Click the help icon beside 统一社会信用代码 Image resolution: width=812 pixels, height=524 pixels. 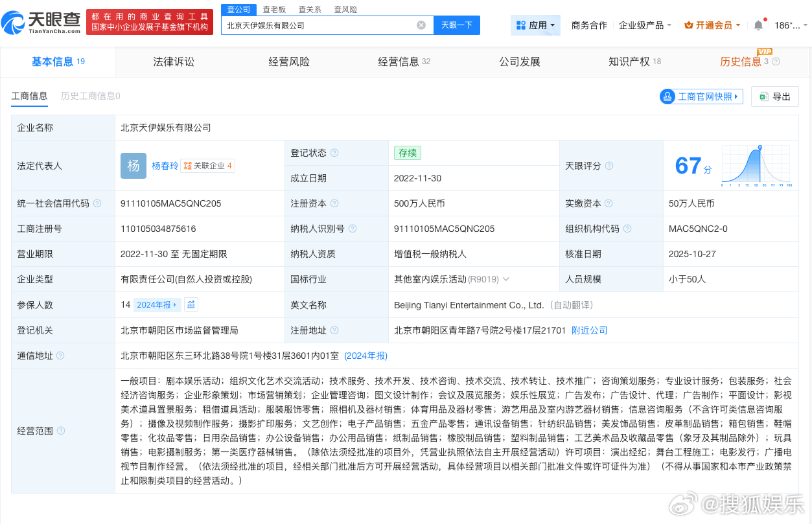click(97, 203)
